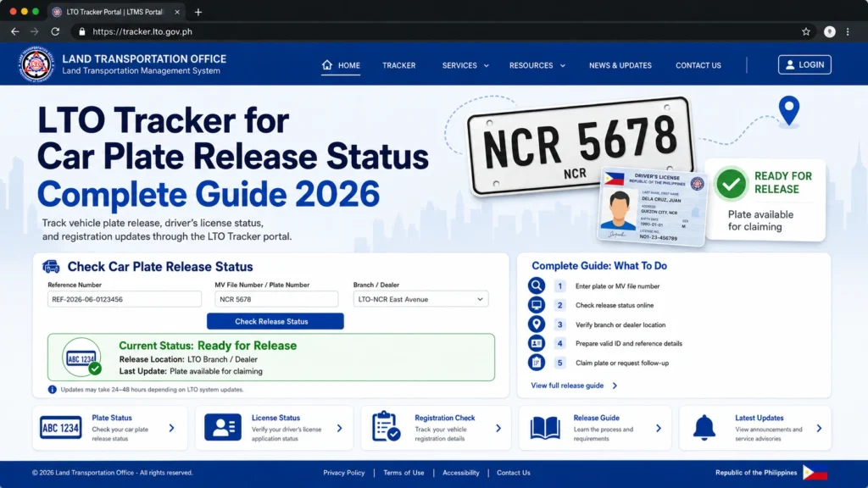Close the LTO Tracker Portal tab
This screenshot has width=868, height=488.
coord(177,12)
